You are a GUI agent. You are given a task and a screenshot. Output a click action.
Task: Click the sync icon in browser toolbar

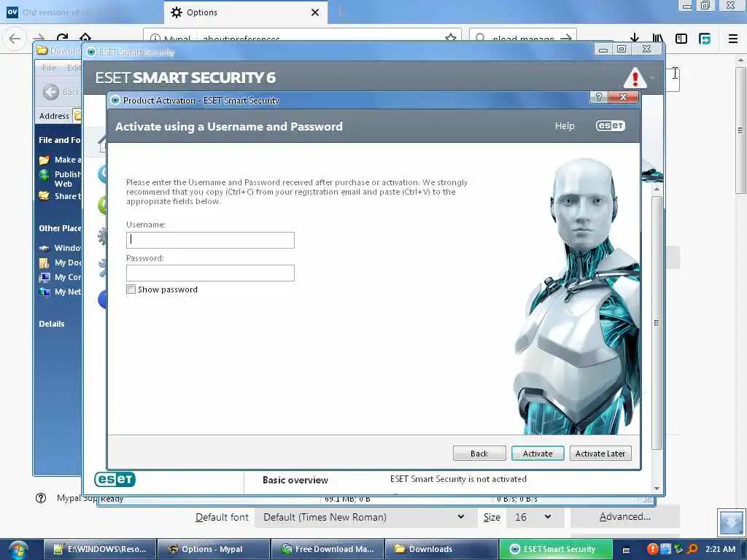pyautogui.click(x=705, y=39)
